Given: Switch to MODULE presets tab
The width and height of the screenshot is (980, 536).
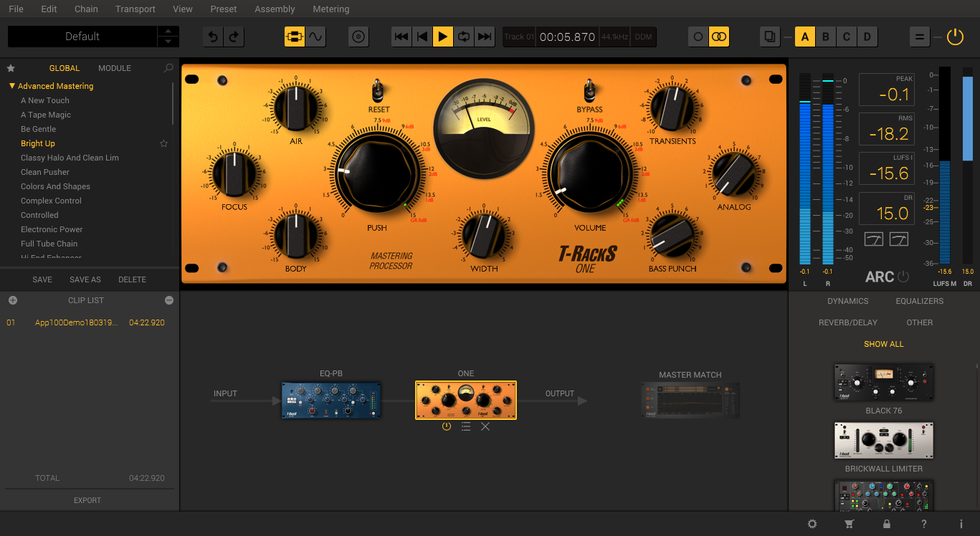Looking at the screenshot, I should [x=115, y=68].
